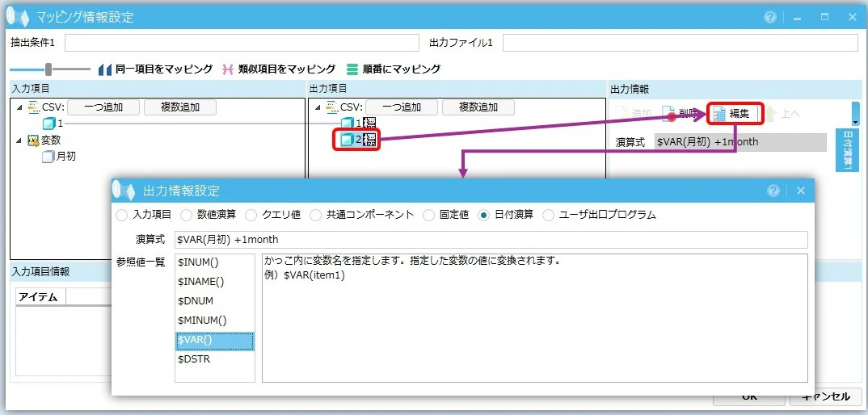
Task: Open the help icon in 出力情報設定 dialog title
Action: click(773, 191)
